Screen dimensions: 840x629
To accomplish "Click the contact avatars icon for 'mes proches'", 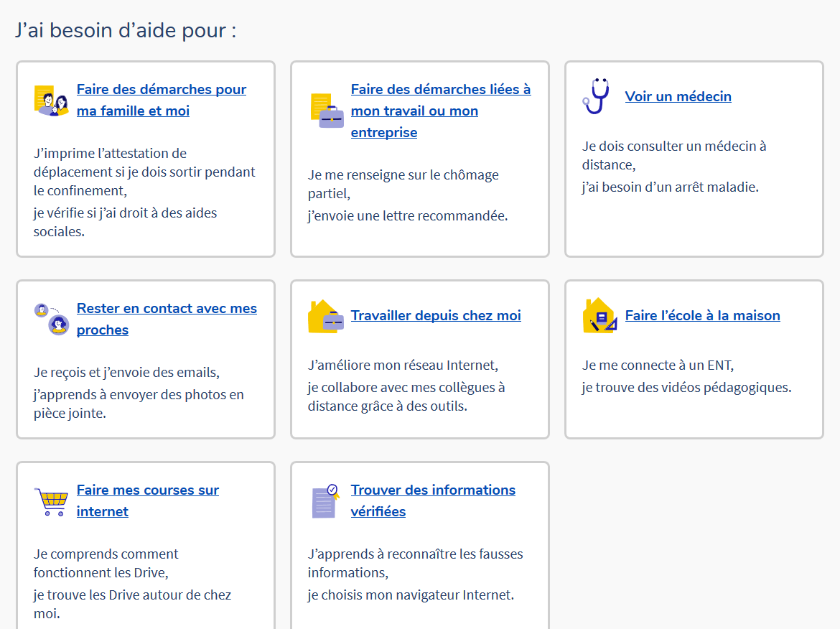I will click(x=52, y=320).
